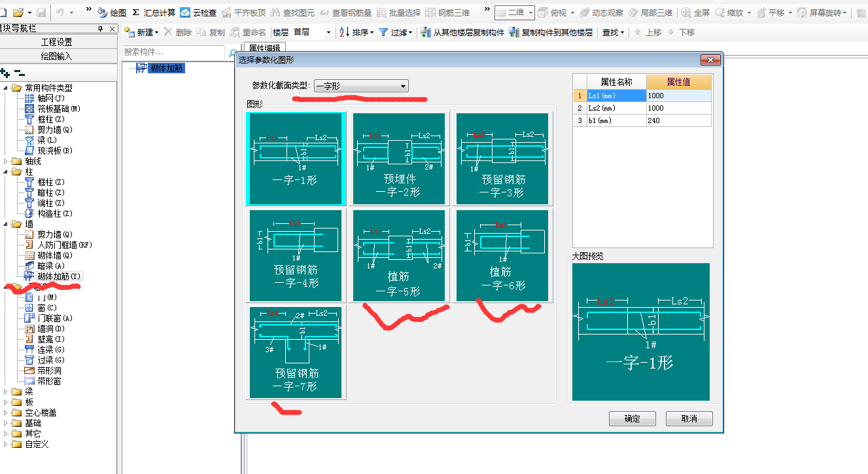This screenshot has width=868, height=474.
Task: Click the open folder icon in top toolbar
Action: click(x=18, y=12)
